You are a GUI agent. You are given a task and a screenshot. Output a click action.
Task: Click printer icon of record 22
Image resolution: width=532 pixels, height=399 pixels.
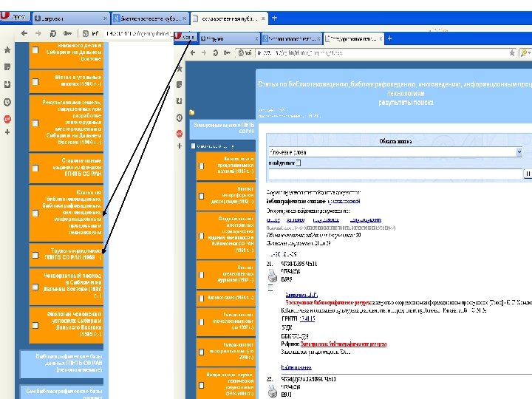pyautogui.click(x=273, y=391)
